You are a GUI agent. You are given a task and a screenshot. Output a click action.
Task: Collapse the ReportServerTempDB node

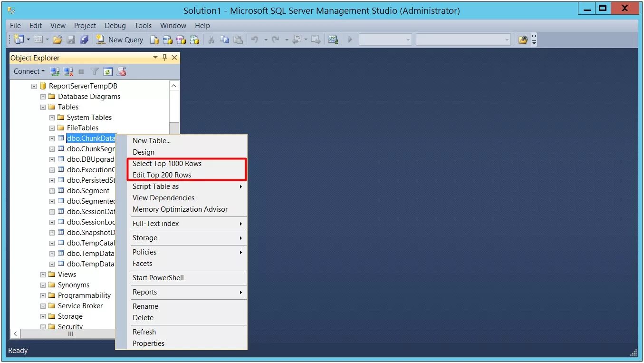(34, 86)
